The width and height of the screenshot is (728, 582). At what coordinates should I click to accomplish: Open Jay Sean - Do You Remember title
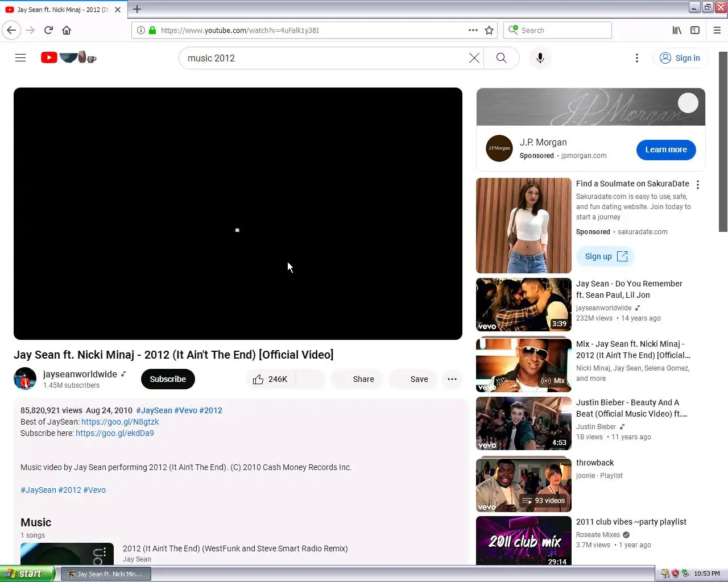pyautogui.click(x=629, y=289)
